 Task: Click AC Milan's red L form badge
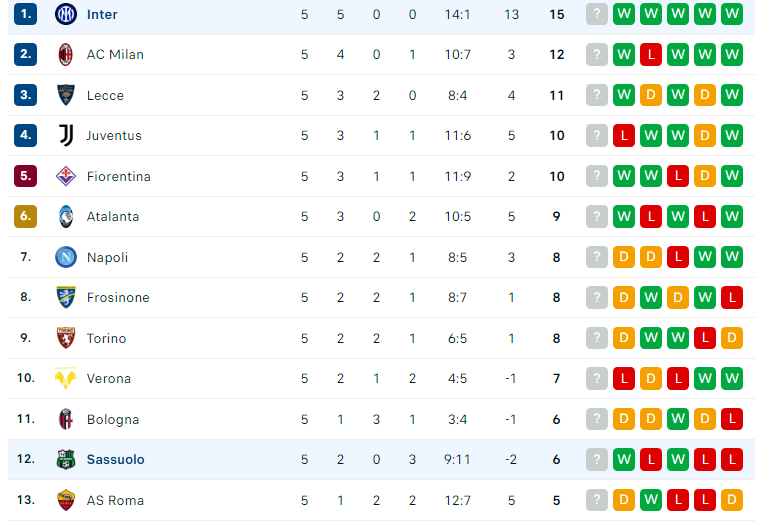click(651, 55)
